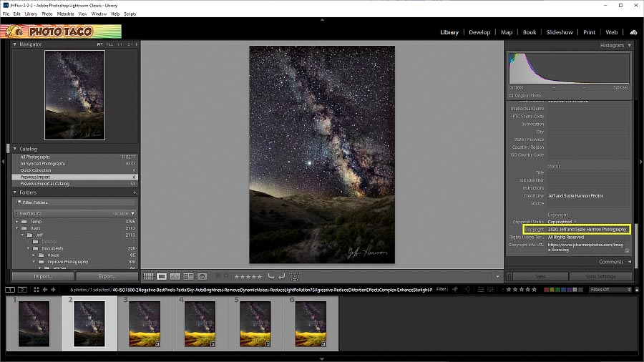Add new folder with plus icon
The height and width of the screenshot is (362, 644).
135,192
